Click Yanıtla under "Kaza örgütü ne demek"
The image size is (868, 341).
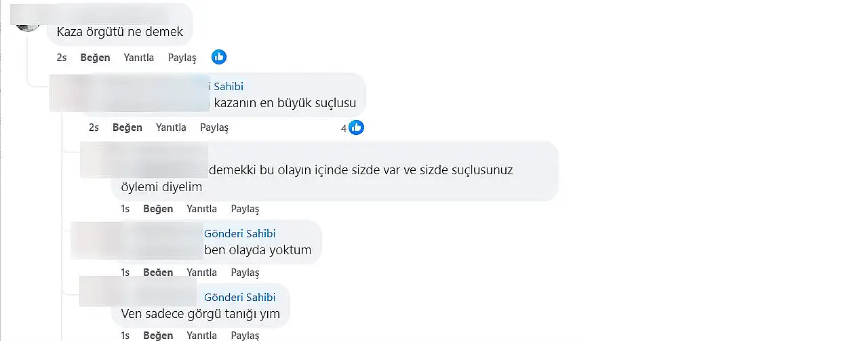tap(139, 58)
